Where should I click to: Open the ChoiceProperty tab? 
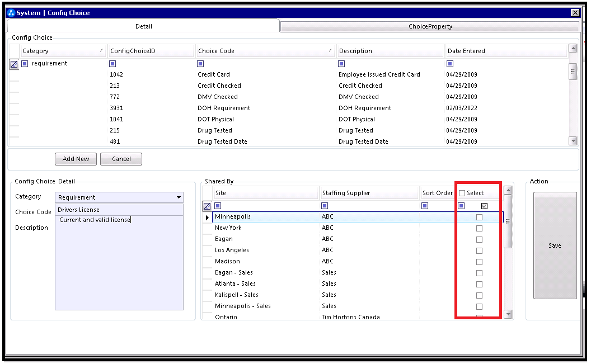pos(430,26)
